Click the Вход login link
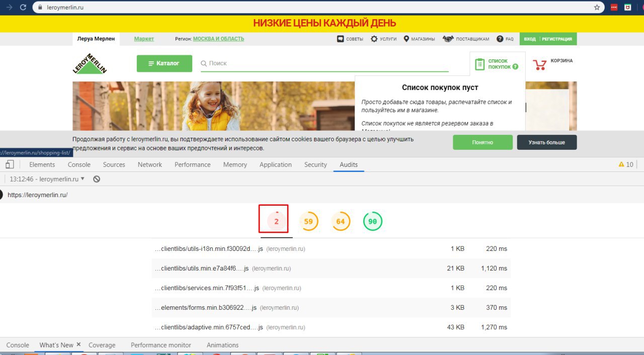 [x=530, y=39]
